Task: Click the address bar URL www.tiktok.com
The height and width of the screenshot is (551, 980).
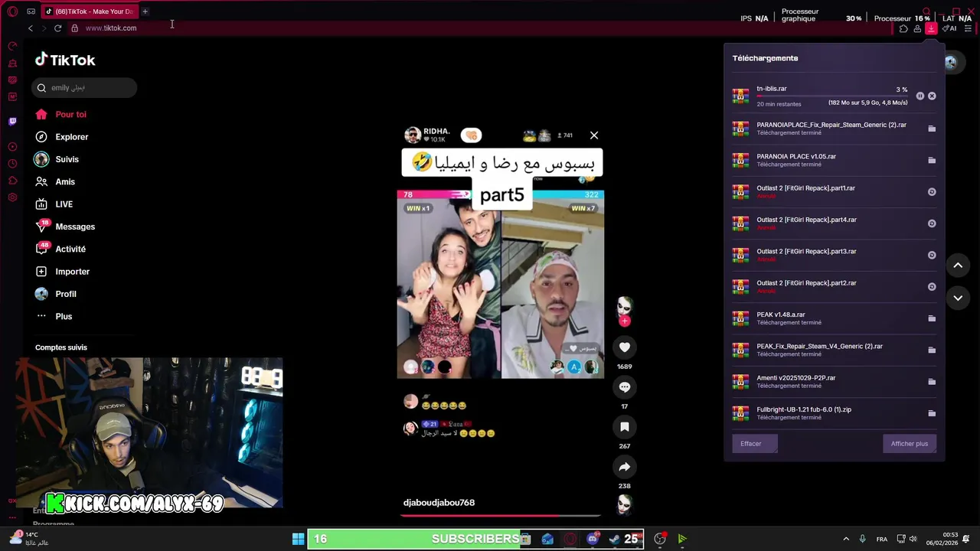Action: (x=111, y=28)
